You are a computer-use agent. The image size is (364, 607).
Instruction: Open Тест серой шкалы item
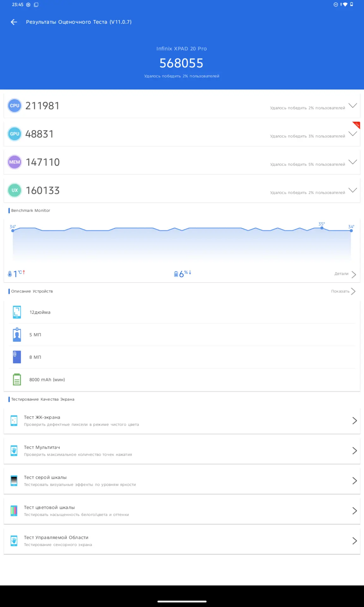point(182,481)
